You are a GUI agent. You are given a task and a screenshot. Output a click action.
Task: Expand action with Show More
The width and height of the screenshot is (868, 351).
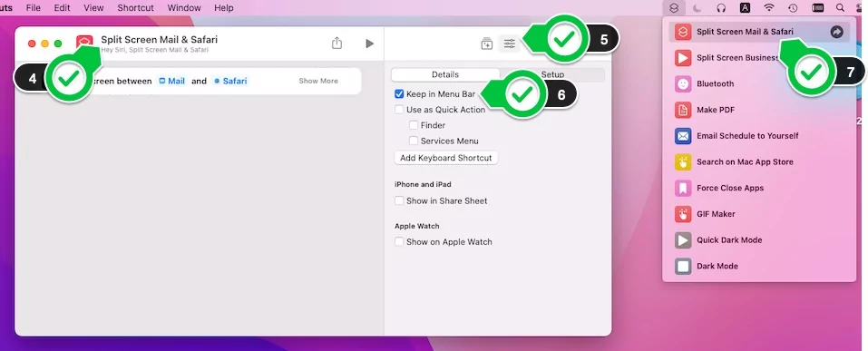(x=318, y=81)
